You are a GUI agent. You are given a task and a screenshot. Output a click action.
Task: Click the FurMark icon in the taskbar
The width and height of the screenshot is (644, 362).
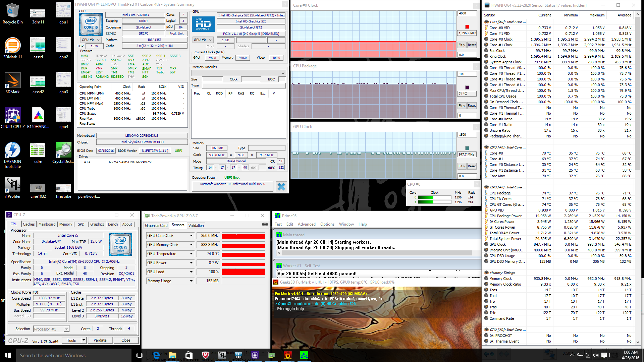coord(287,355)
